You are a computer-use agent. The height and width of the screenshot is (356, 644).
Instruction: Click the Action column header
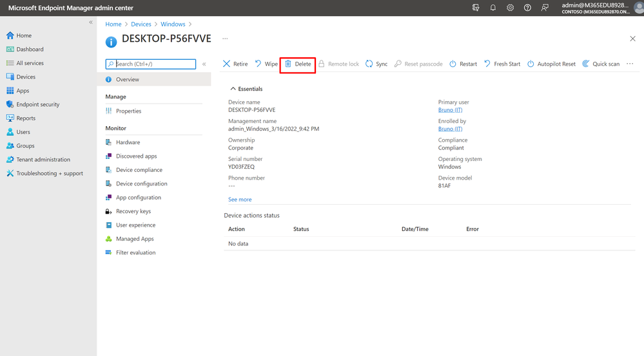[x=237, y=229]
